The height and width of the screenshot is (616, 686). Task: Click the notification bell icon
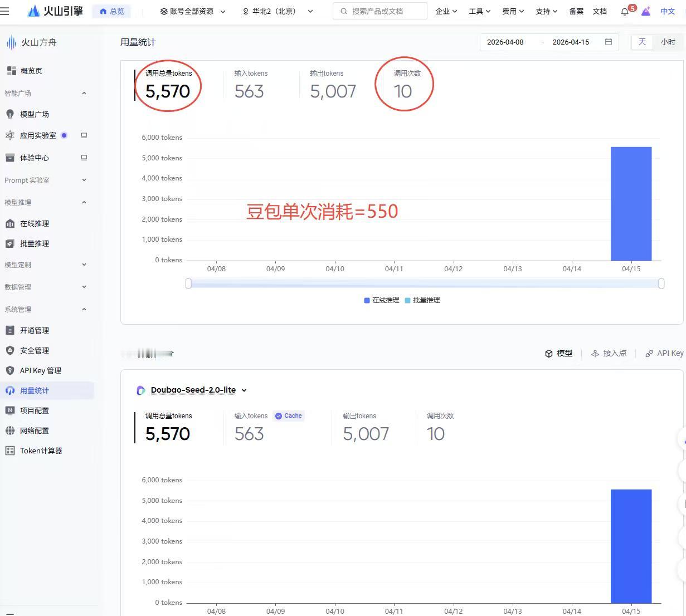625,12
